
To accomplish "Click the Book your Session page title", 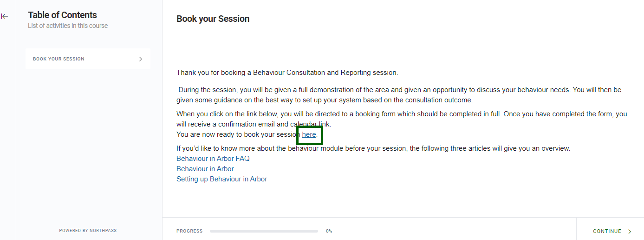I will [x=213, y=19].
